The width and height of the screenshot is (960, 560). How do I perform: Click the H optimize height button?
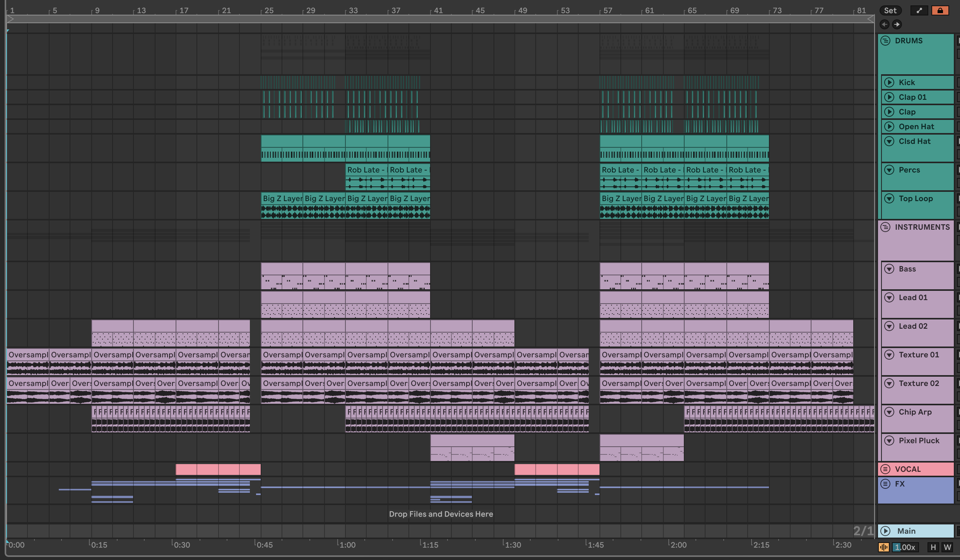coord(933,547)
